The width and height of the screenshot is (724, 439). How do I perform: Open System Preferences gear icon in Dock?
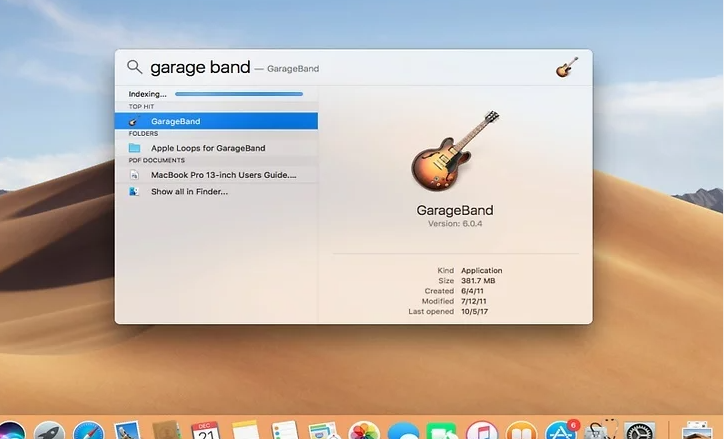(640, 430)
